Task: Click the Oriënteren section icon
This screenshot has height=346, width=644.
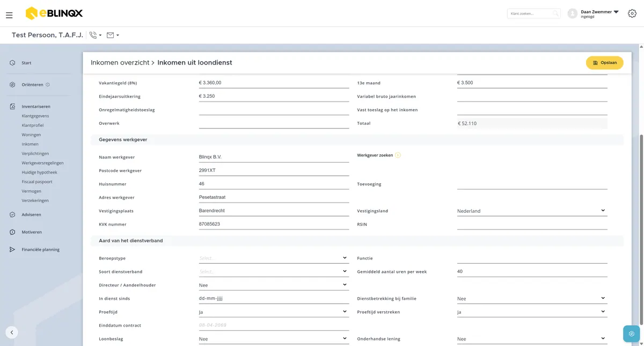Action: [12, 85]
